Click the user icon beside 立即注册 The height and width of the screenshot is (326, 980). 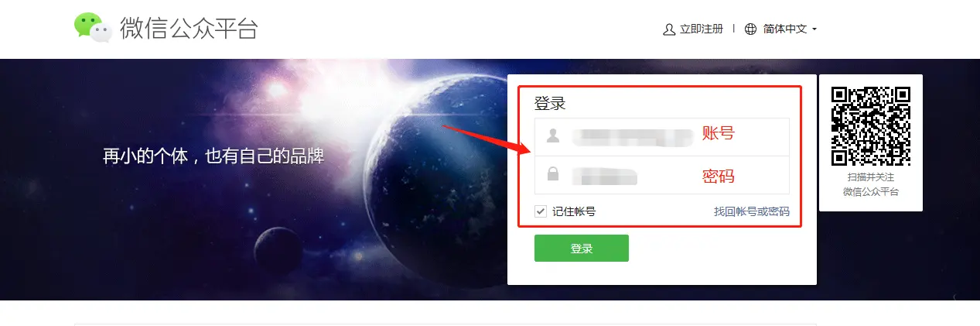(669, 29)
